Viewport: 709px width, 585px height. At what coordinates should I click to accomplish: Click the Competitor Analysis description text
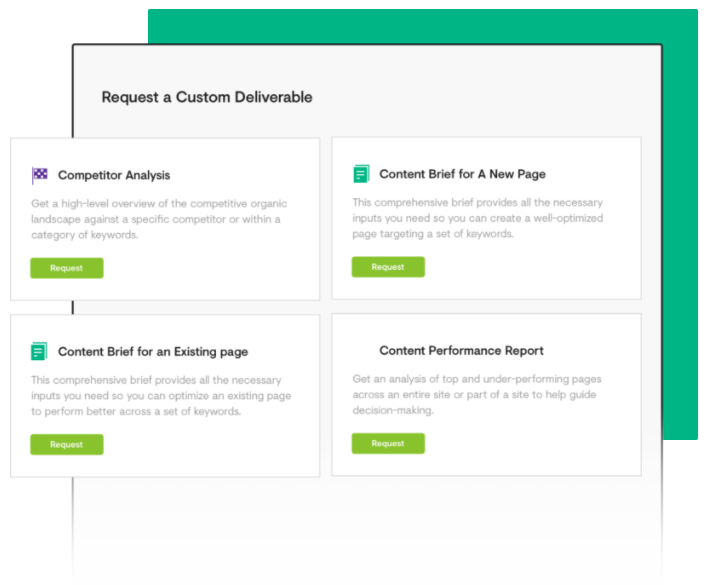coord(156,219)
